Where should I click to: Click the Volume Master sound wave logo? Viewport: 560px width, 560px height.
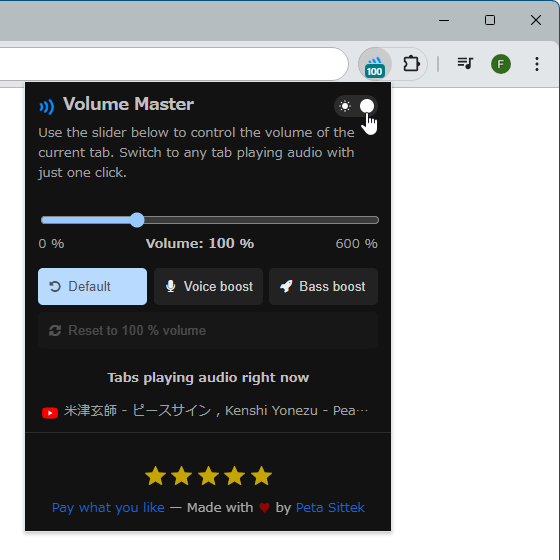[x=47, y=106]
